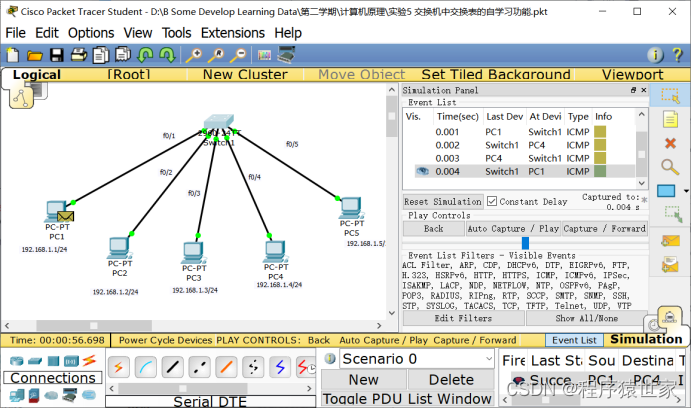This screenshot has height=408, width=692.
Task: Click the envelope PDU on PC1
Action: [65, 216]
